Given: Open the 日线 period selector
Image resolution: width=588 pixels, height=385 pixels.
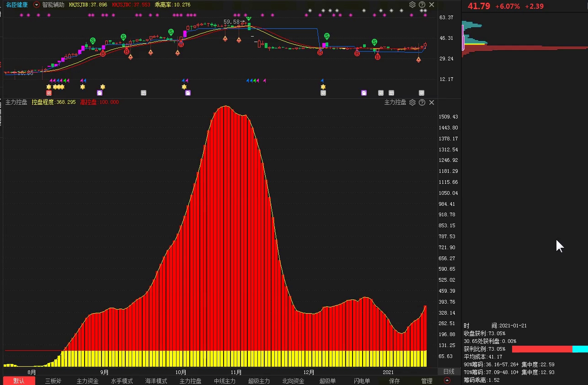Looking at the screenshot, I should tap(449, 372).
